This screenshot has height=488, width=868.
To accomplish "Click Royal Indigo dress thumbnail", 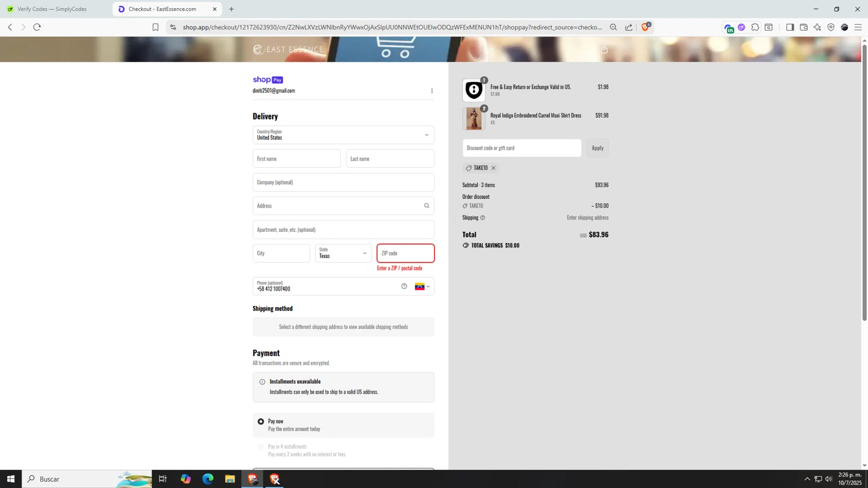I will (474, 119).
